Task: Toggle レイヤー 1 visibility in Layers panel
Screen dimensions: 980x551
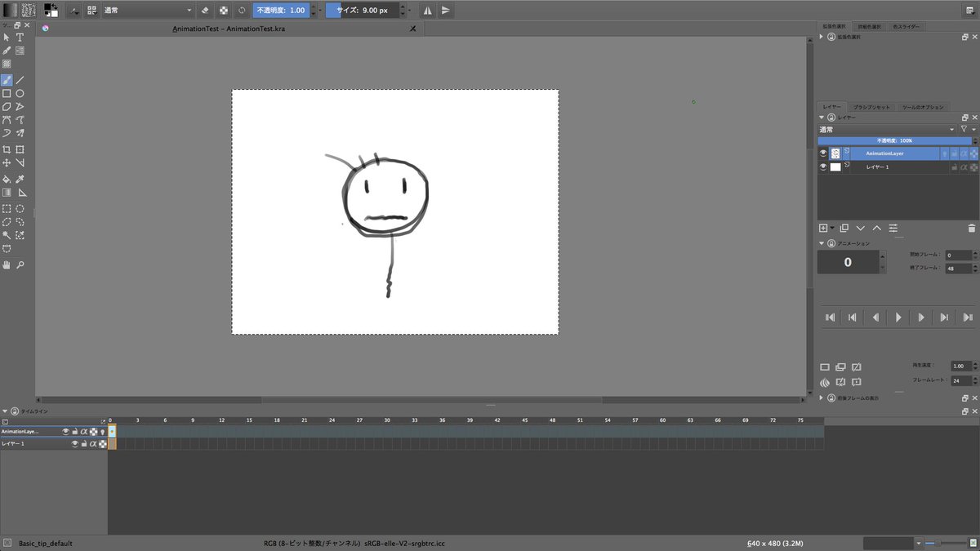Action: pyautogui.click(x=823, y=167)
